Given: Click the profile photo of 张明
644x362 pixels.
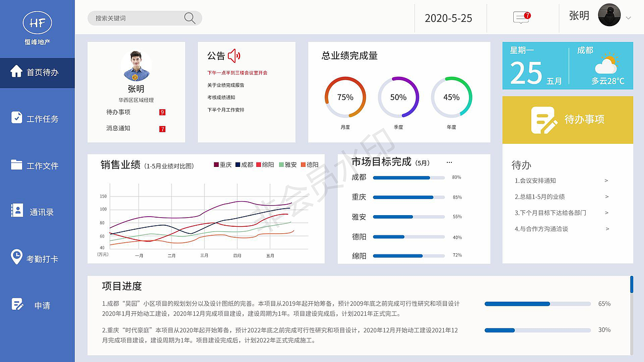Looking at the screenshot, I should coord(136,65).
